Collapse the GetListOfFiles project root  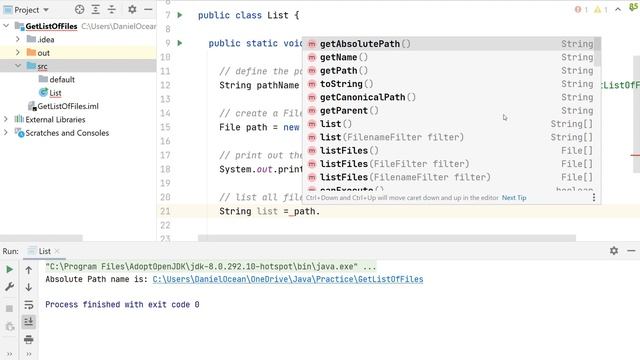tap(6, 26)
